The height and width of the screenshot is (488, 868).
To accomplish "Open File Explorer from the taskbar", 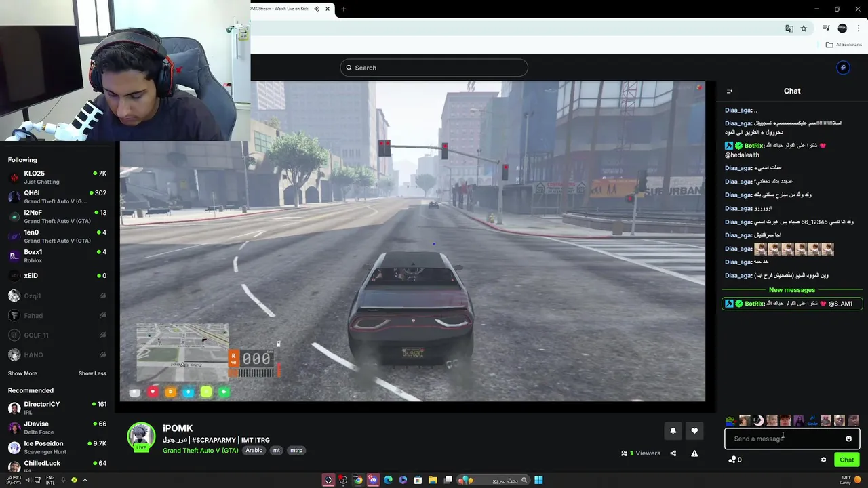I will coord(433,480).
